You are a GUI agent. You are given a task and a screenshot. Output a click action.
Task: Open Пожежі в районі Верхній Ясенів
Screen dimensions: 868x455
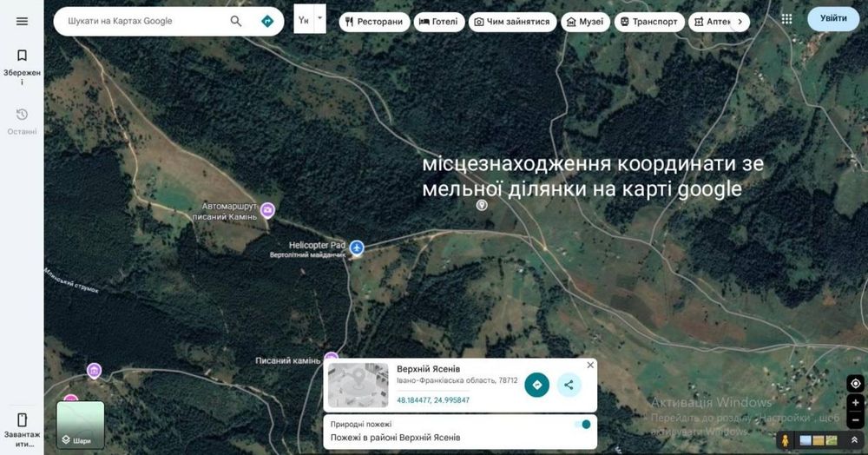point(395,438)
